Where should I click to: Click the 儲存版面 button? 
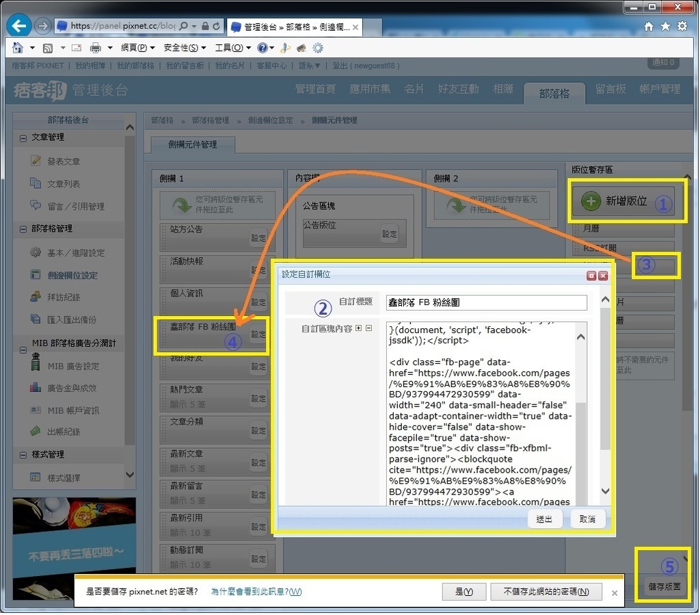664,588
